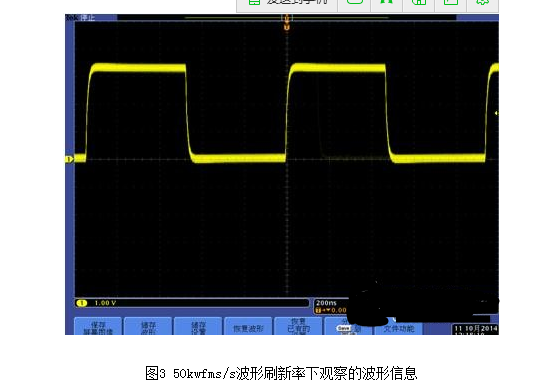Viewport: 550px width, 390px height.
Task: Choose the 恢复波形 recall waveform softkey
Action: [248, 327]
